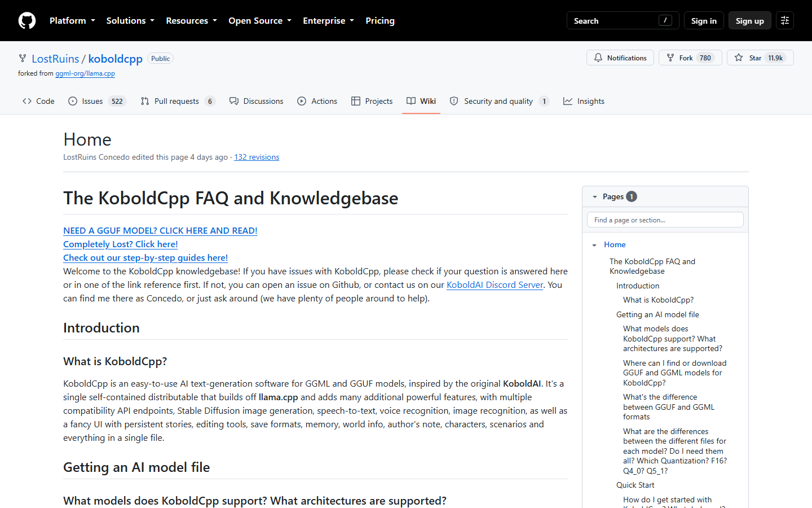Jump to Introduction in sidebar

(x=638, y=286)
